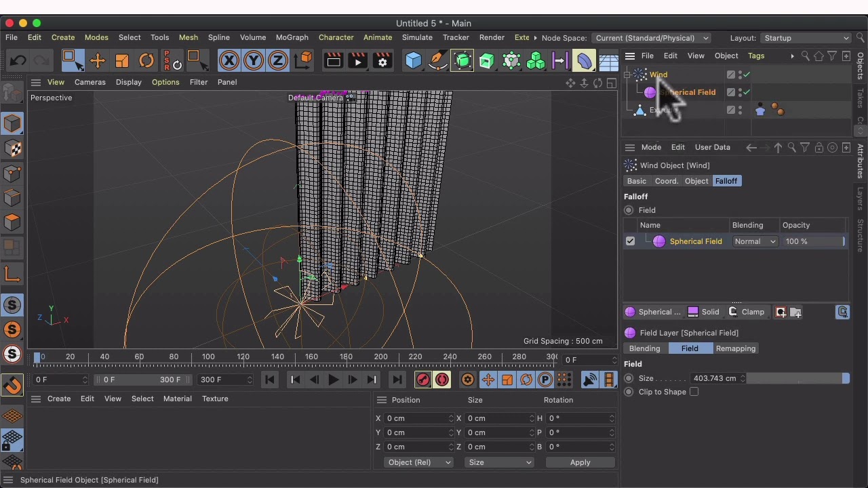Image resolution: width=868 pixels, height=488 pixels.
Task: Switch to the Falloff tab
Action: coord(726,181)
